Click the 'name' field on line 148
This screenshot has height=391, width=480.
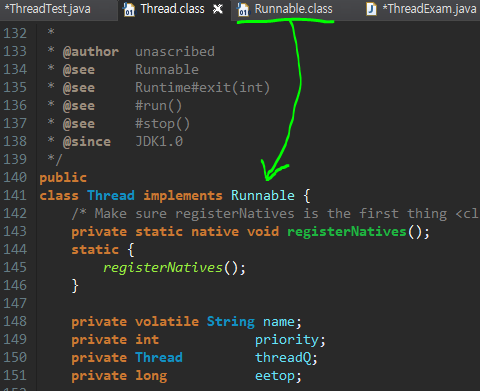[x=279, y=322]
